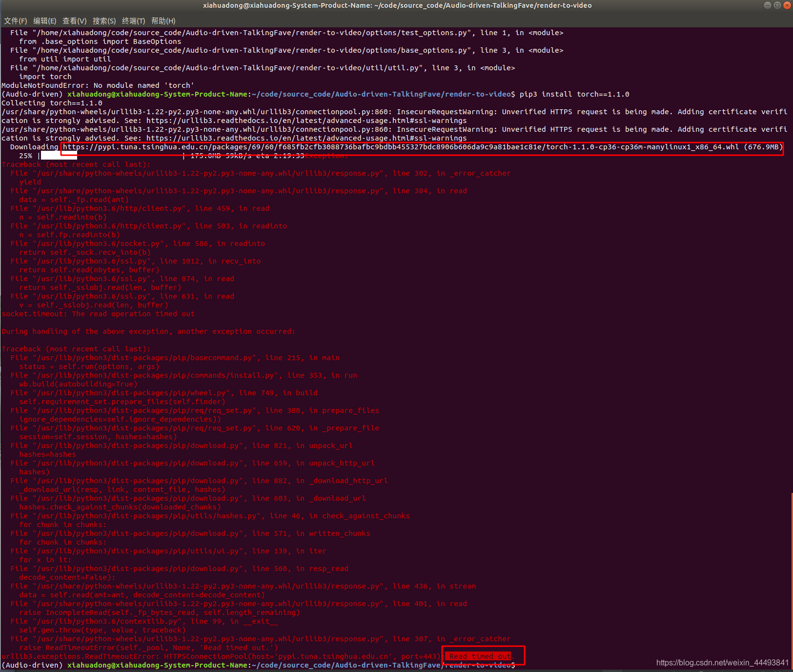Click the second 'Traceback (most recent call last):' line
This screenshot has width=793, height=672.
tap(76, 349)
